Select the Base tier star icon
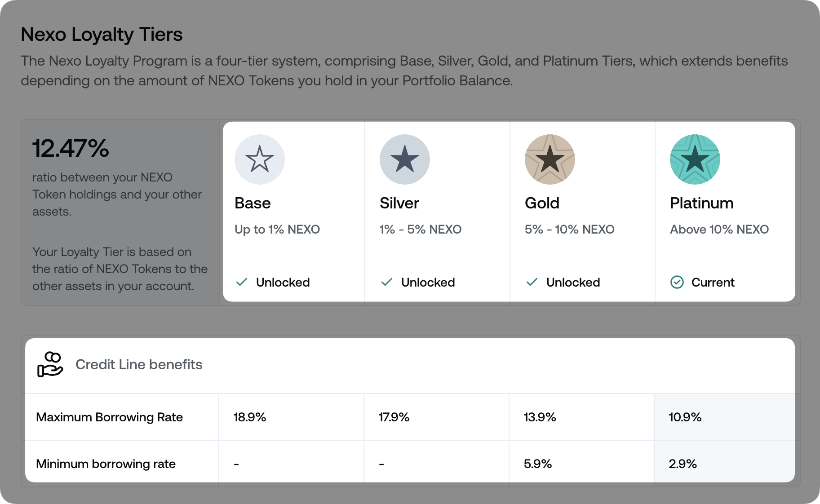This screenshot has width=820, height=504. click(260, 159)
